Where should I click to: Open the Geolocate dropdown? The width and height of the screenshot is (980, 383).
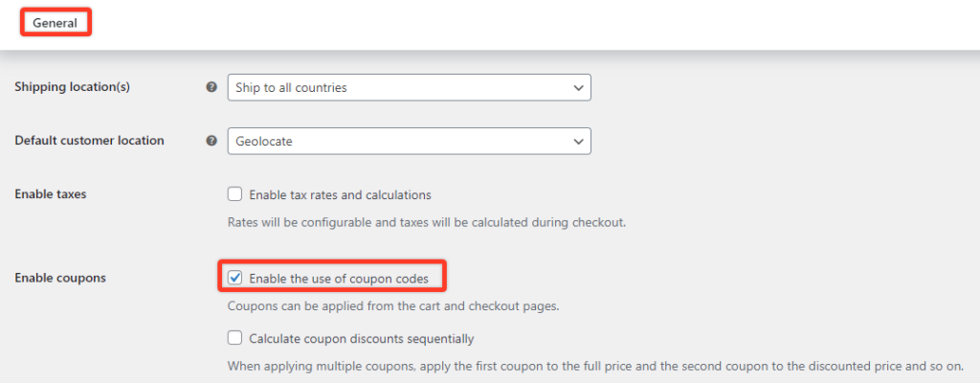(x=402, y=141)
